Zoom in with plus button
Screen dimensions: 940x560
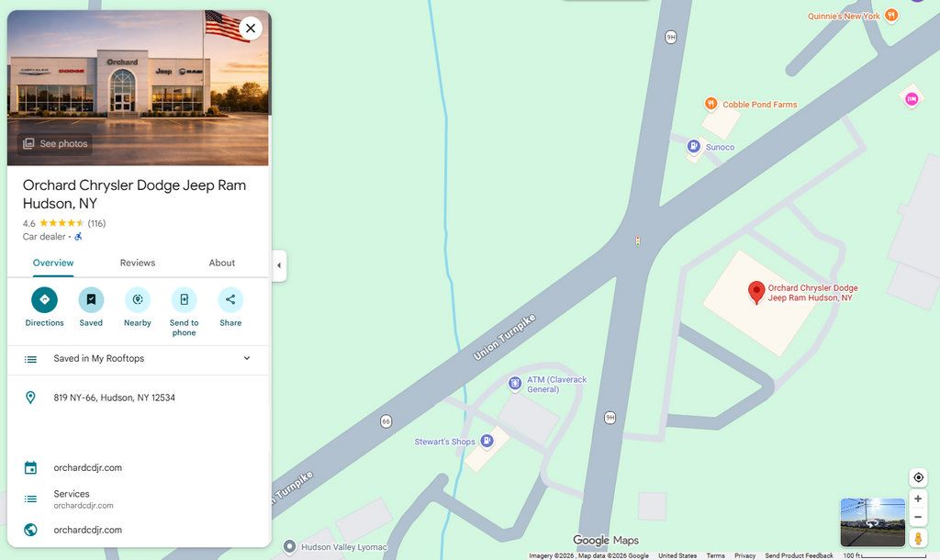pos(918,498)
